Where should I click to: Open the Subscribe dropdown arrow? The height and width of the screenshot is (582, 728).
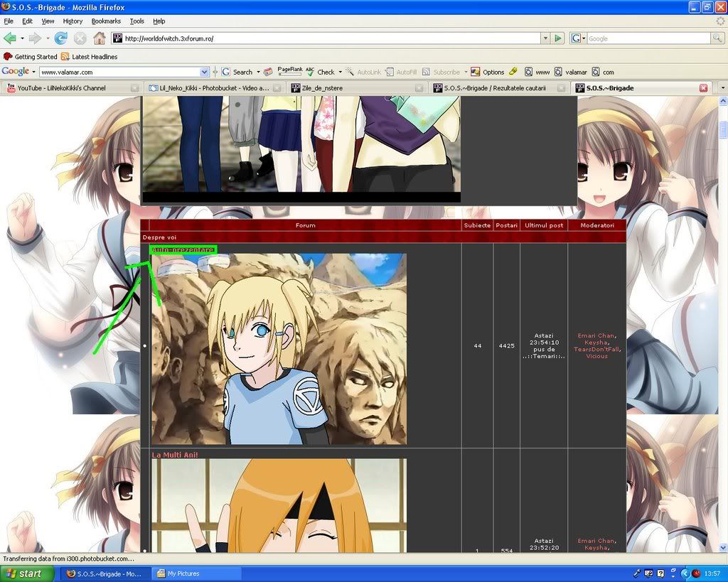[x=466, y=72]
